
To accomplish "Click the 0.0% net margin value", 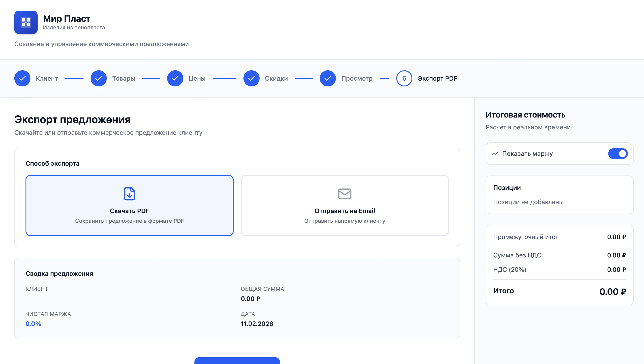I will (x=33, y=323).
